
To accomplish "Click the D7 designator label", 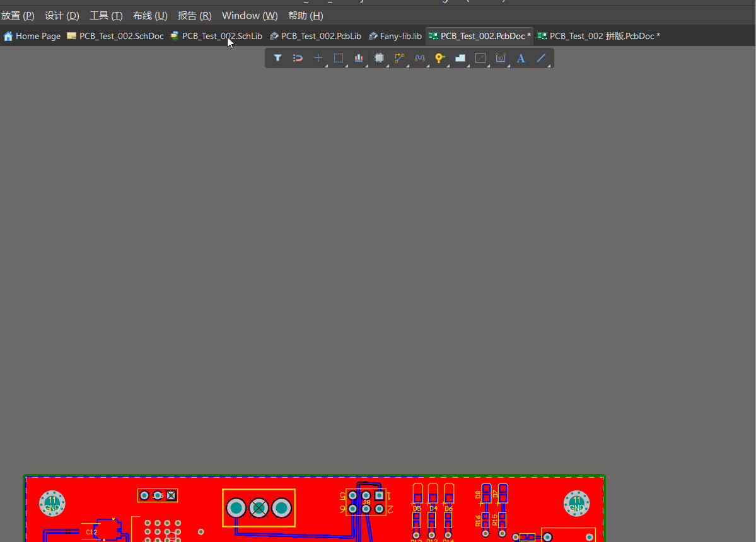I will click(x=495, y=494).
